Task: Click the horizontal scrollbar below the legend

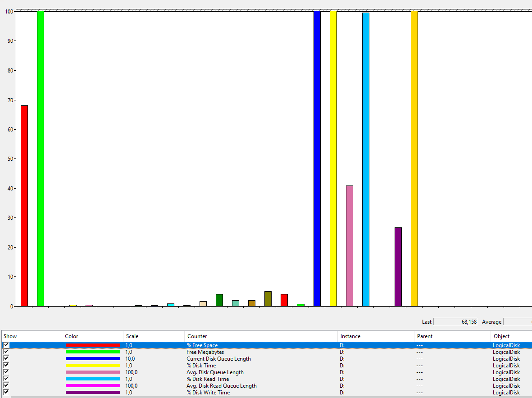Action: 270,397
